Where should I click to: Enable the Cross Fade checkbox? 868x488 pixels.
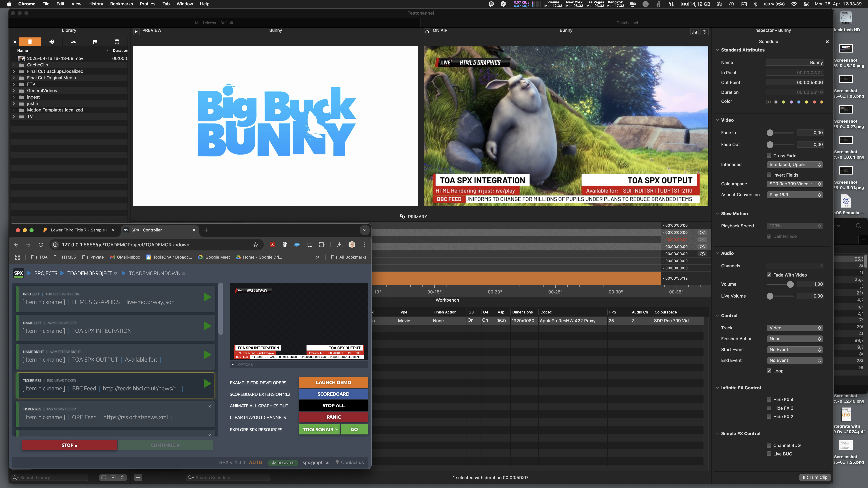769,156
